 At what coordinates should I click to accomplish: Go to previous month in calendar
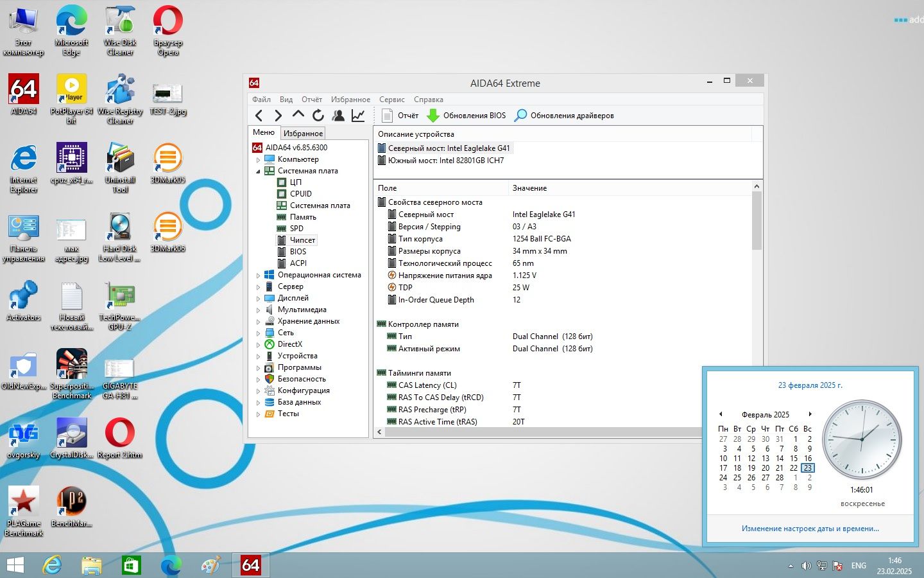[721, 414]
